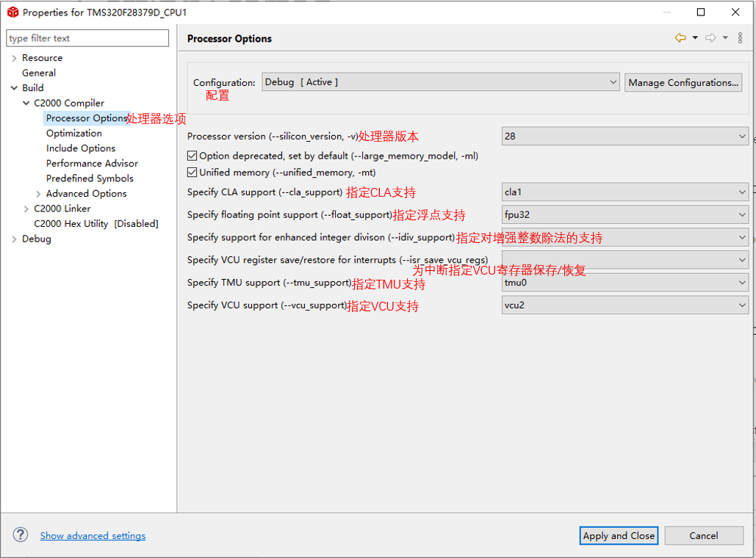The width and height of the screenshot is (756, 558).
Task: Open TMU support dropdown showing tmu0
Action: click(624, 283)
